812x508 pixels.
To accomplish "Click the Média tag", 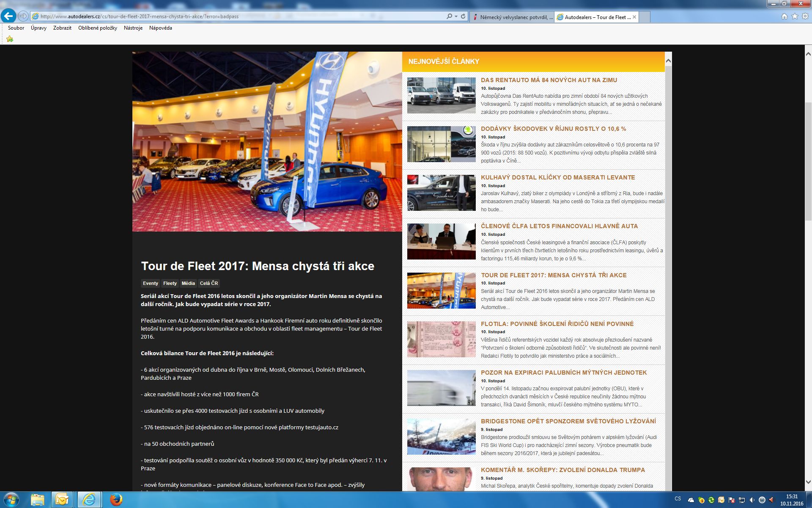I will point(188,283).
